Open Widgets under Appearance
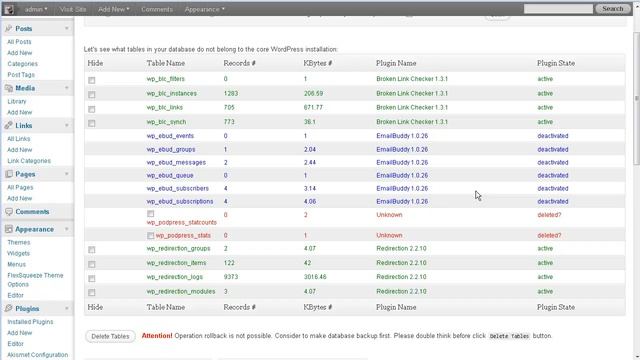 pyautogui.click(x=18, y=253)
